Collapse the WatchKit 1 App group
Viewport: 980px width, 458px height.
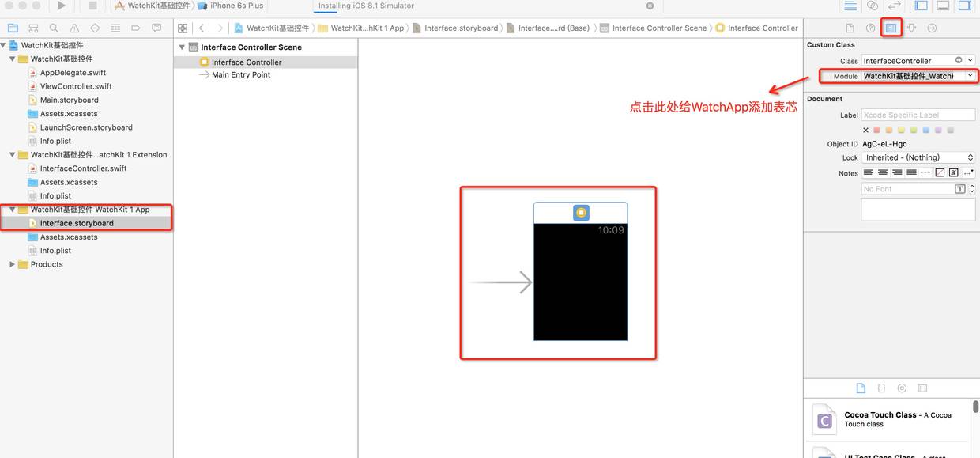[x=12, y=210]
